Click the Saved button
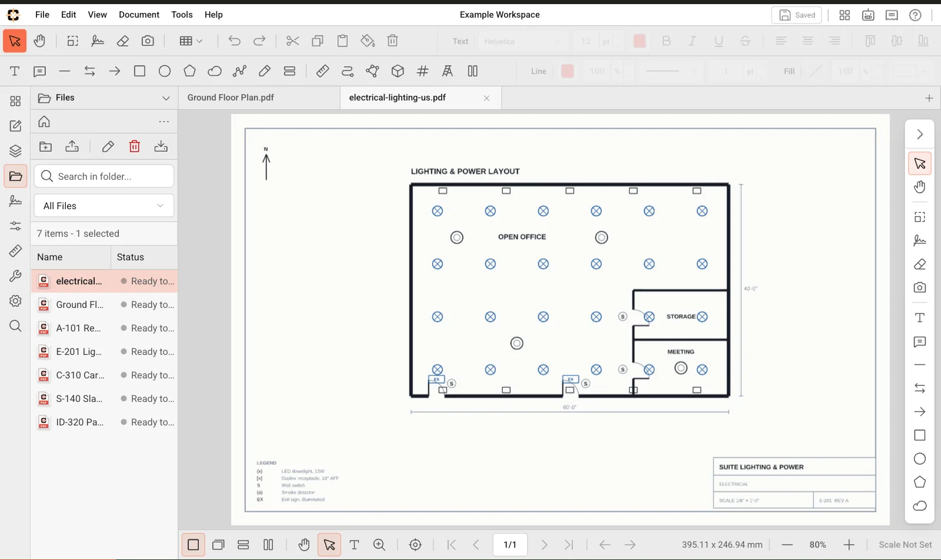Screen dimensions: 941x560 click(797, 15)
